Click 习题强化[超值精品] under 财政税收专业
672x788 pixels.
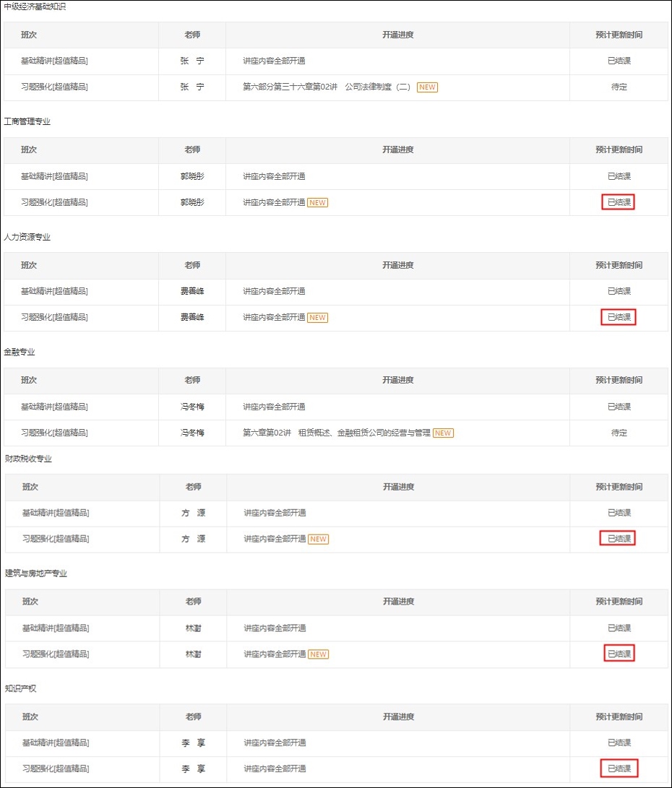click(56, 539)
